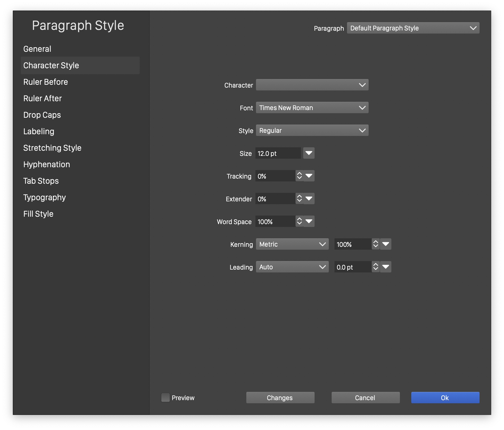Expand the Paragraph style dropdown
504x430 pixels.
click(x=413, y=28)
